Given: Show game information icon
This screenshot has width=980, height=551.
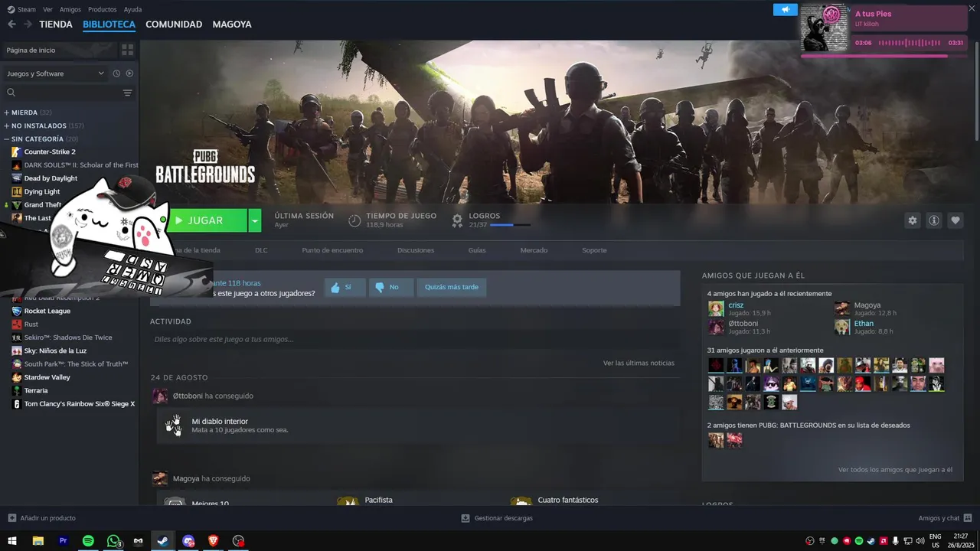Looking at the screenshot, I should [x=934, y=220].
